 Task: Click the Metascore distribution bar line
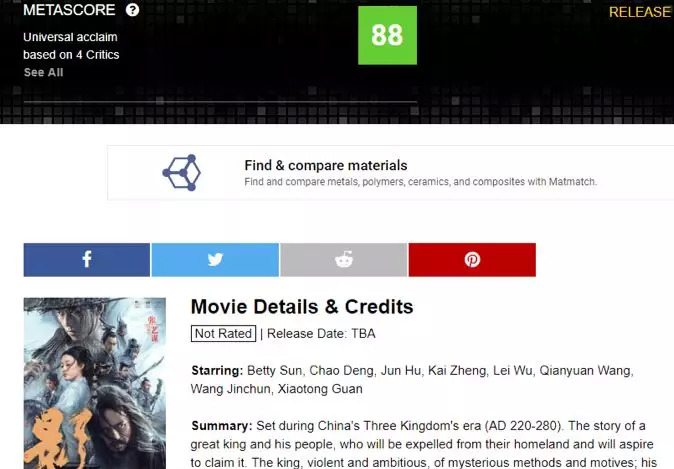(220, 102)
